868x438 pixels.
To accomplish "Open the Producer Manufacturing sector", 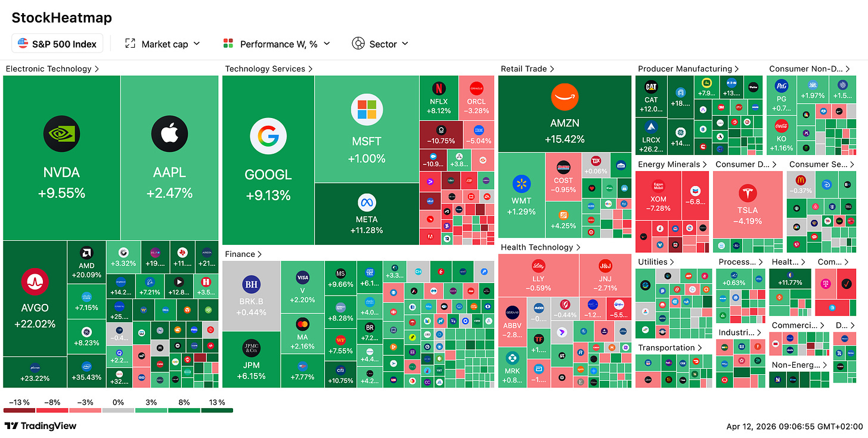I will tap(689, 69).
